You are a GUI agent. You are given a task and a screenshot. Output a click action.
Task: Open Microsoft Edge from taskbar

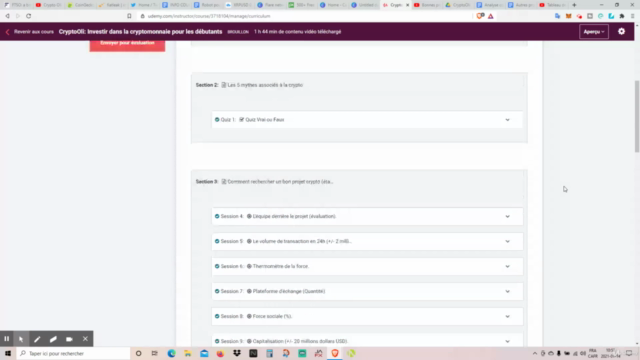tap(171, 353)
